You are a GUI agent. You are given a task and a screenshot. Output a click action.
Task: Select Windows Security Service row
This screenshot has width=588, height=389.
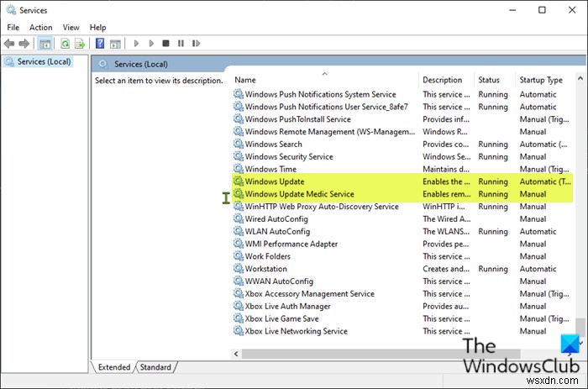coord(289,156)
